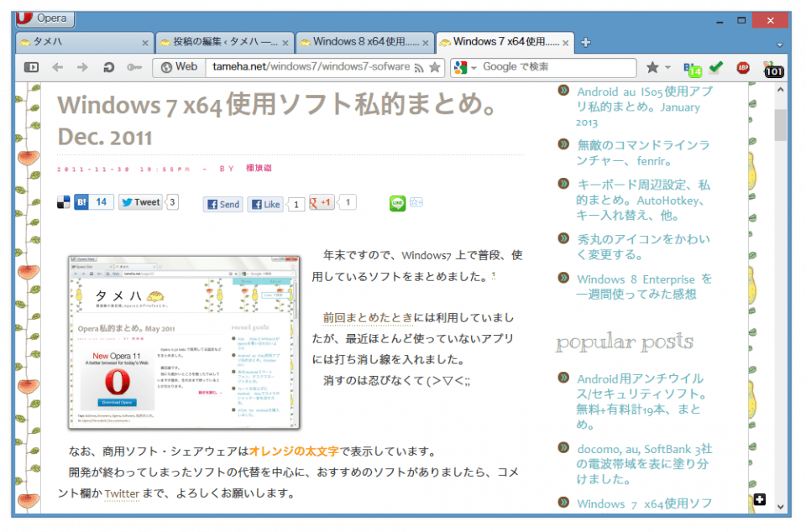The image size is (806, 532).
Task: Go back to the previous page
Action: (58, 67)
